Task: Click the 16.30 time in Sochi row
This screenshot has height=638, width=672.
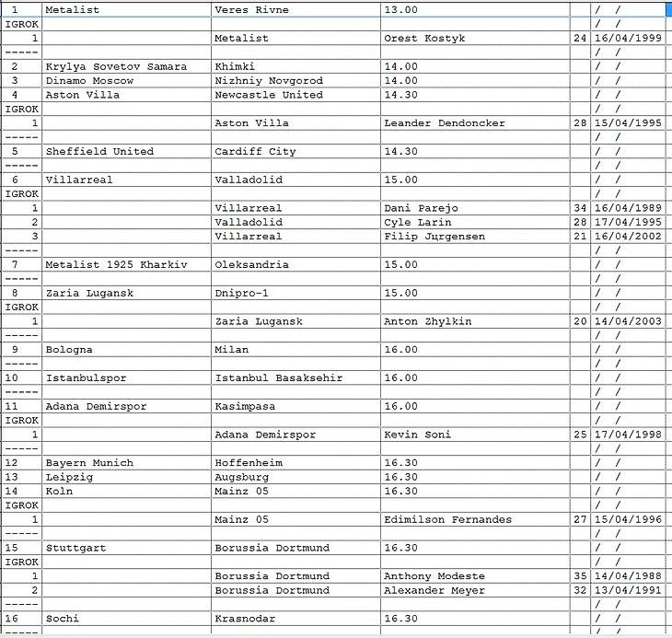Action: click(475, 618)
